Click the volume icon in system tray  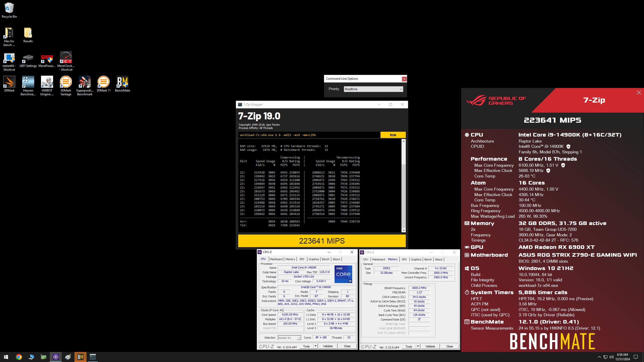[x=612, y=357]
